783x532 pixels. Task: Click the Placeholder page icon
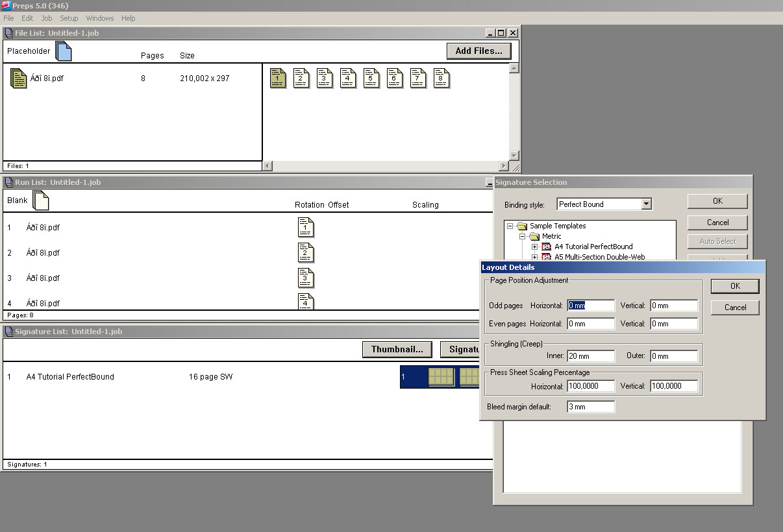coord(64,51)
